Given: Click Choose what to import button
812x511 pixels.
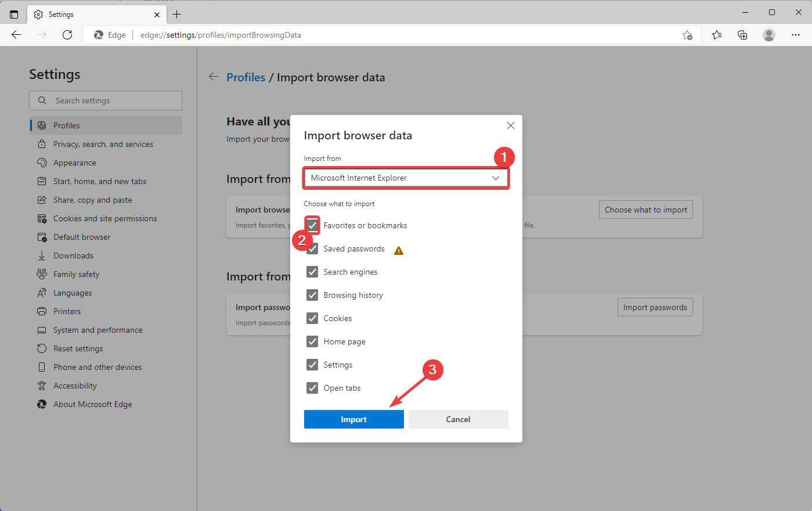Looking at the screenshot, I should point(646,210).
